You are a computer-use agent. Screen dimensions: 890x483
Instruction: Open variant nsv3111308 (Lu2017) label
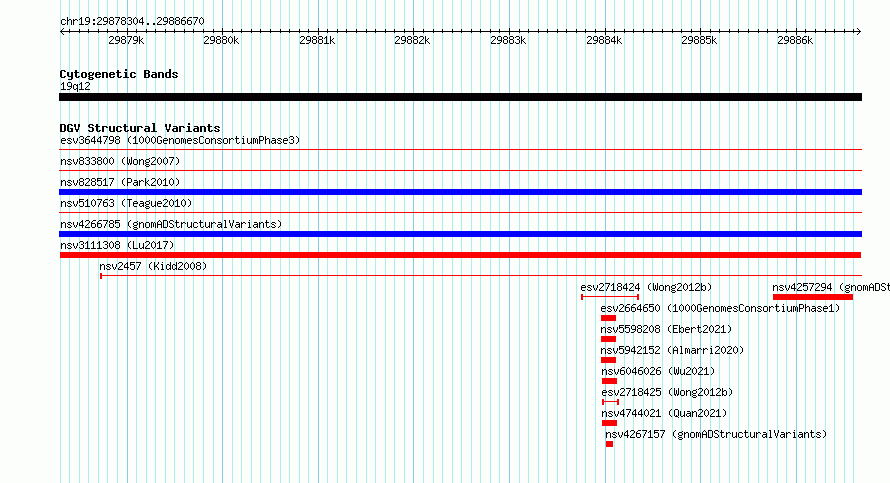pyautogui.click(x=117, y=245)
